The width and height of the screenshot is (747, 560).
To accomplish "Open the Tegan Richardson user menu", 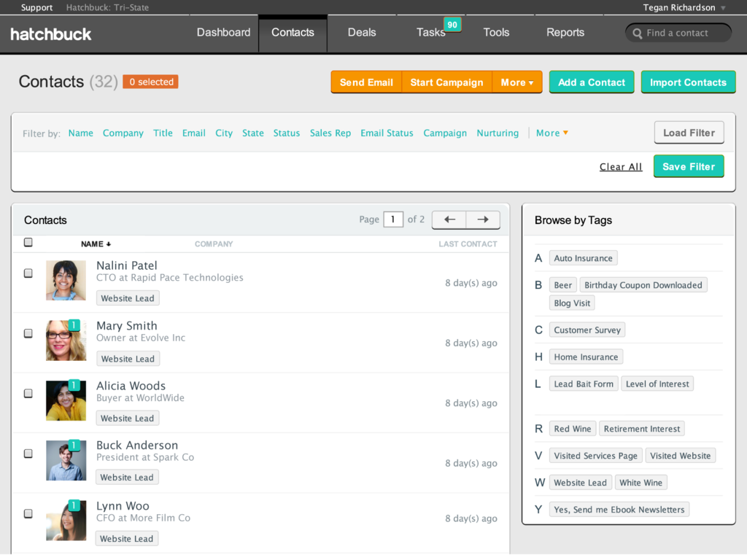I will pos(684,7).
